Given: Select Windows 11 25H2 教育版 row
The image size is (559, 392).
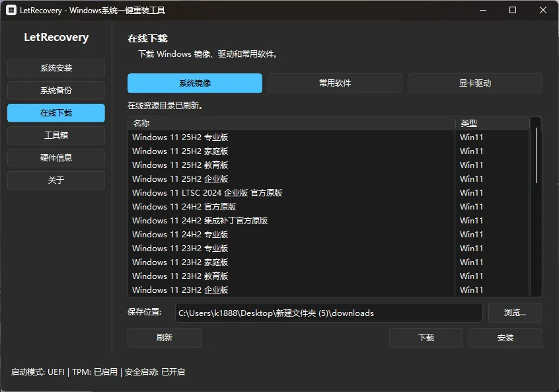Looking at the screenshot, I should (x=328, y=165).
